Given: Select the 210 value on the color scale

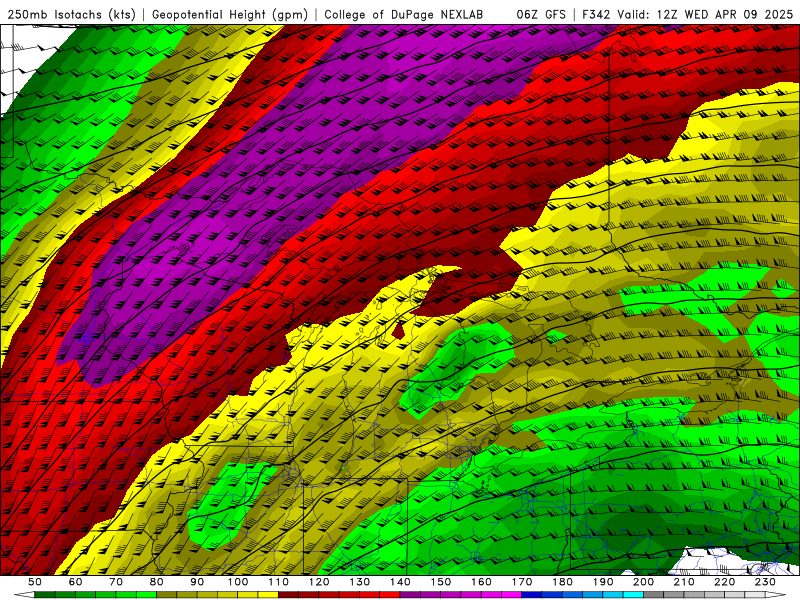Looking at the screenshot, I should (x=684, y=582).
